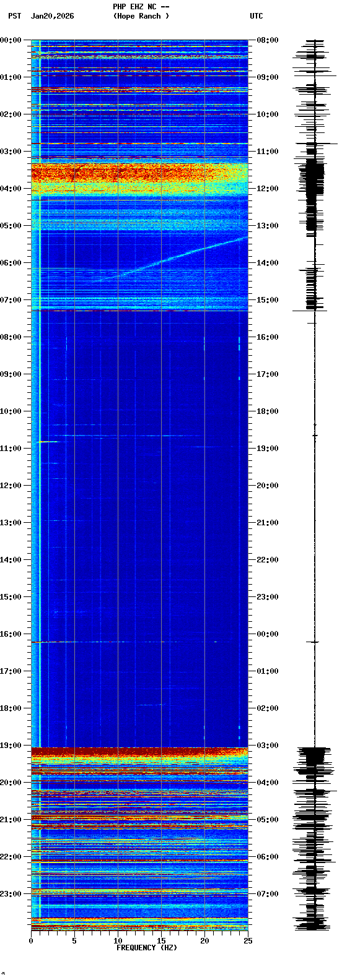Click the 12:00 PST time label on left
Image resolution: width=342 pixels, height=980 pixels.
pyautogui.click(x=11, y=486)
